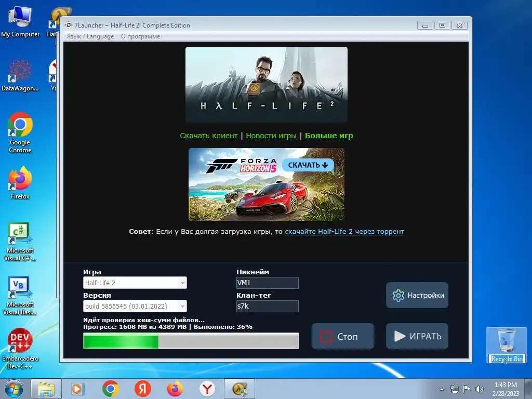This screenshot has height=399, width=532.
Task: Open the скачайте Half-Life 2 через торрент link
Action: [x=344, y=231]
